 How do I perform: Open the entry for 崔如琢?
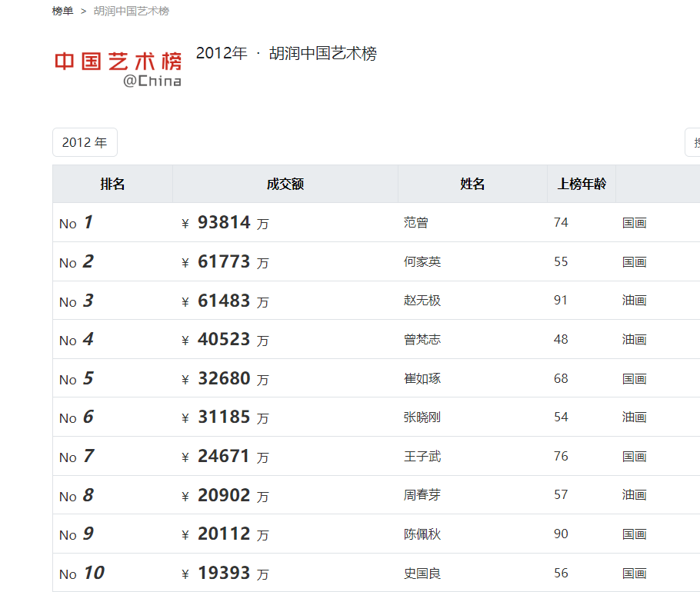point(422,378)
